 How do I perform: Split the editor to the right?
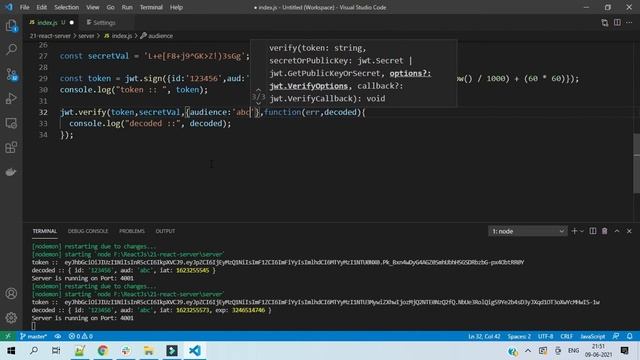point(617,23)
